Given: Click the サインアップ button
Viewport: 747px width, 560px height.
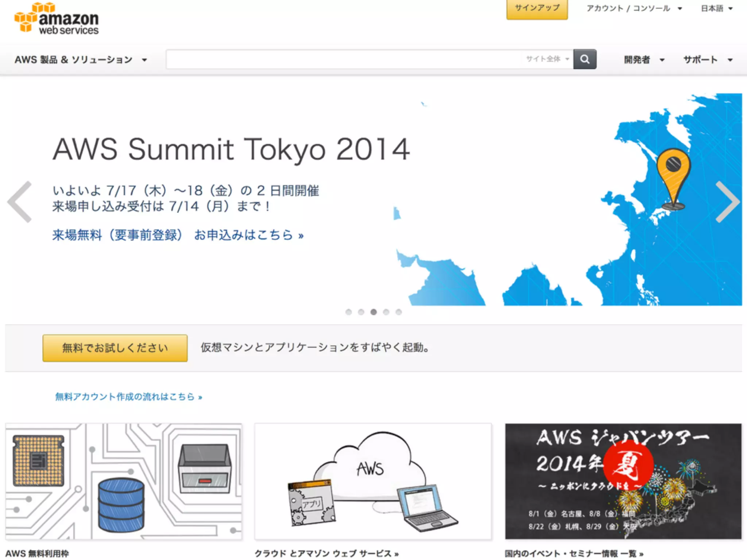Looking at the screenshot, I should (537, 9).
